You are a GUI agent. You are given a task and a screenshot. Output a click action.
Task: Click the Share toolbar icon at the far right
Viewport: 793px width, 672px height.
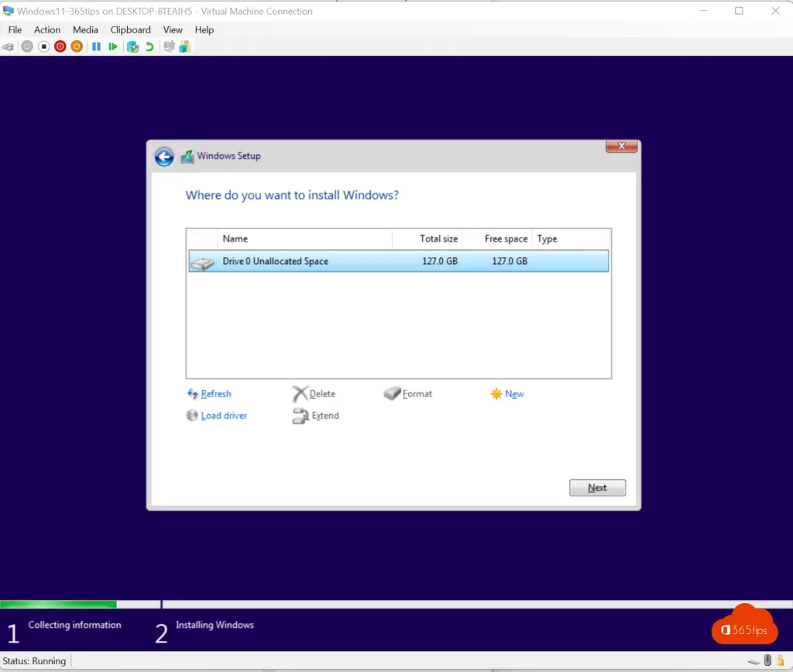click(x=184, y=46)
